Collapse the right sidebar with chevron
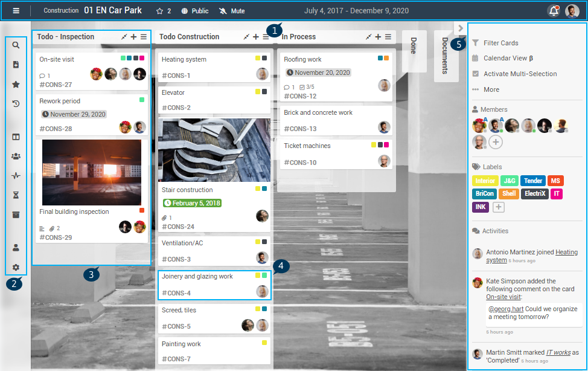The width and height of the screenshot is (588, 371). coord(461,28)
